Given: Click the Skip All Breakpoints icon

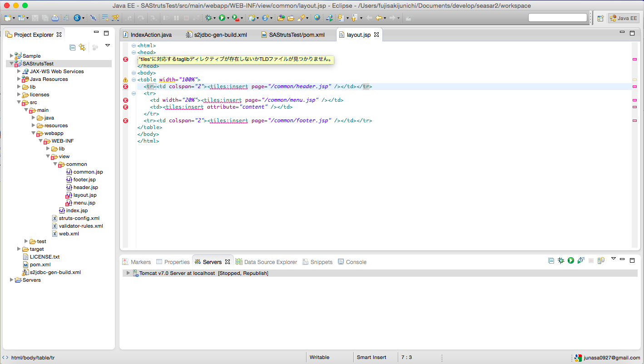Looking at the screenshot, I should pyautogui.click(x=93, y=18).
